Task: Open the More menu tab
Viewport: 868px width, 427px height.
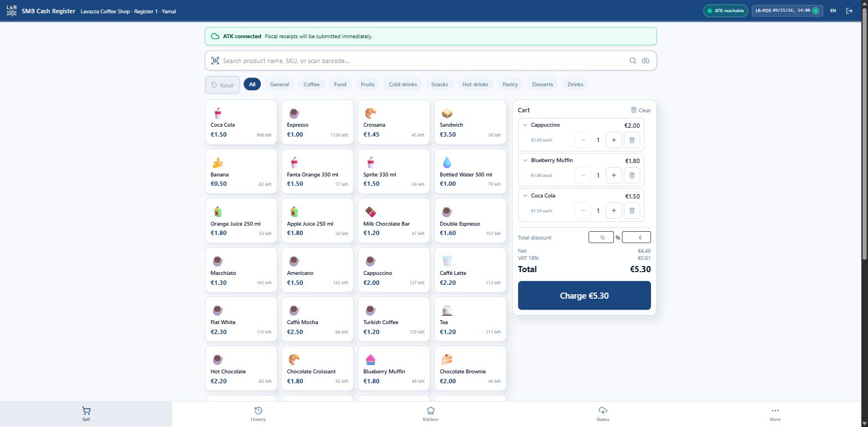Action: (x=775, y=414)
